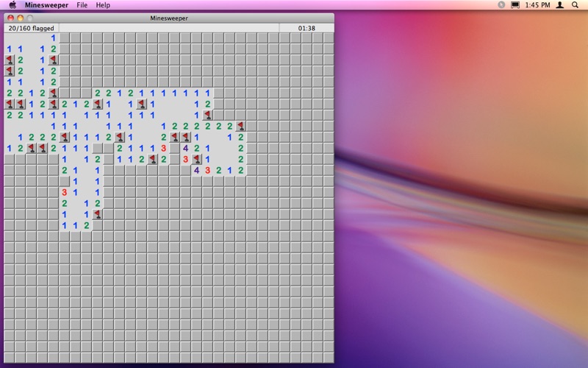Click the lone red 3 in the narrow lower column

tap(65, 192)
